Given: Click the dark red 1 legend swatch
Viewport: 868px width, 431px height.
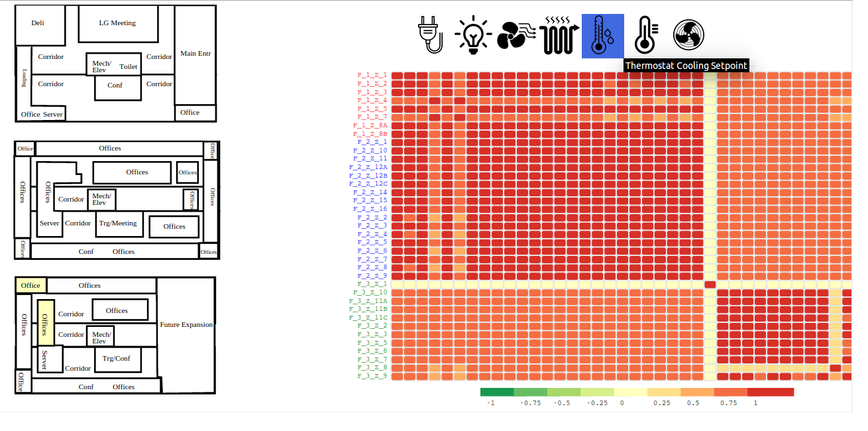Looking at the screenshot, I should coord(771,393).
